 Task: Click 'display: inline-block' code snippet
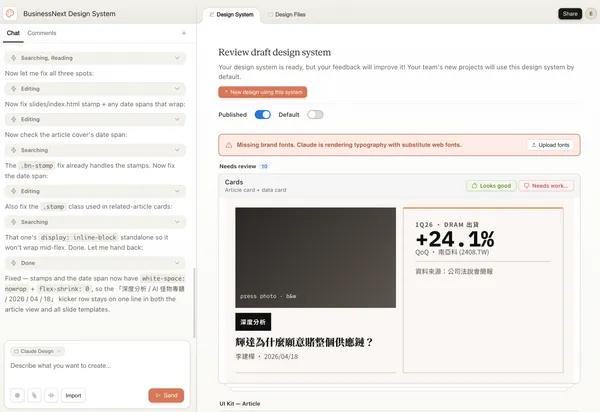(x=78, y=237)
